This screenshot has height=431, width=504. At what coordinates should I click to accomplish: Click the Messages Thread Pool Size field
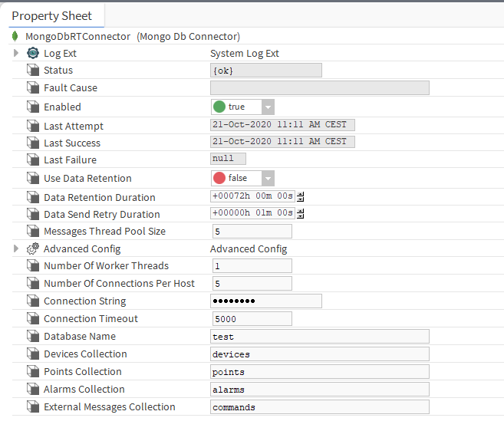252,232
